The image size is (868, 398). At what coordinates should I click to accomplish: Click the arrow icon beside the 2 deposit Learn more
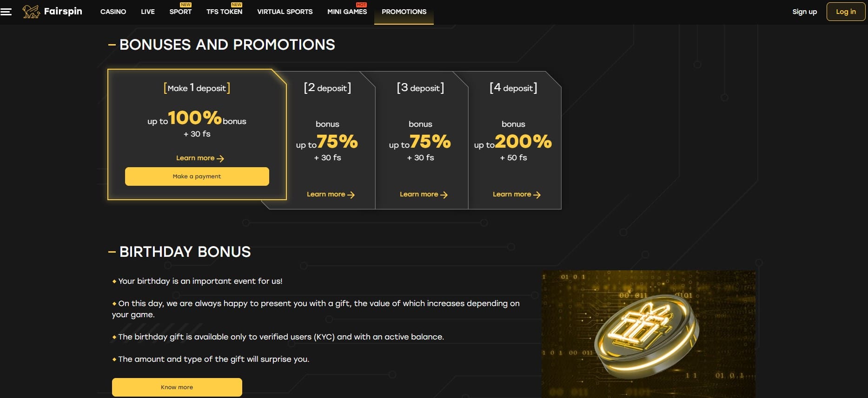(351, 195)
